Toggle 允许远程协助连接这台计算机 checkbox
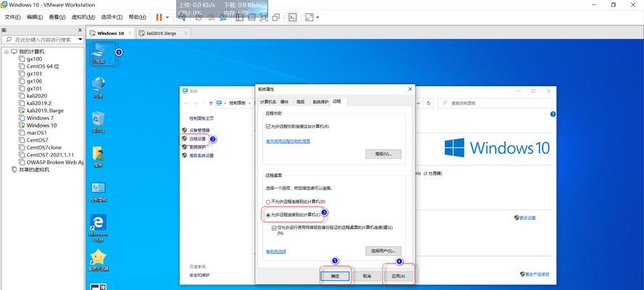This screenshot has width=644, height=290. pyautogui.click(x=268, y=127)
